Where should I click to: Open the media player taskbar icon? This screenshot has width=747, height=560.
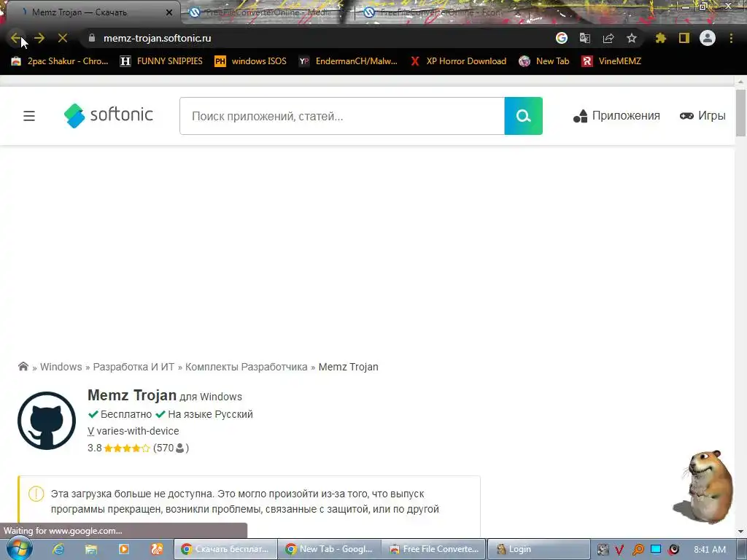pyautogui.click(x=124, y=549)
